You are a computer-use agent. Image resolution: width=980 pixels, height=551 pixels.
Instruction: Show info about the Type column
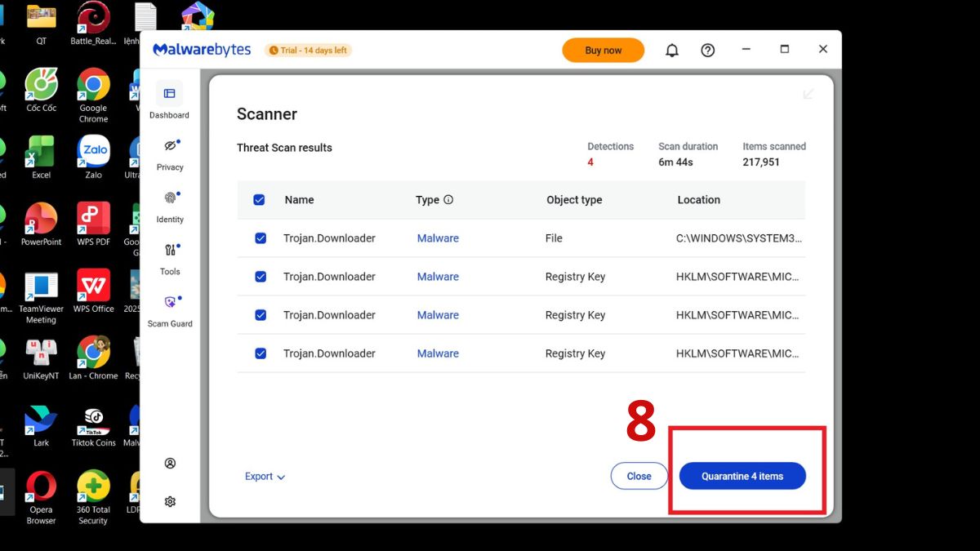(x=448, y=200)
